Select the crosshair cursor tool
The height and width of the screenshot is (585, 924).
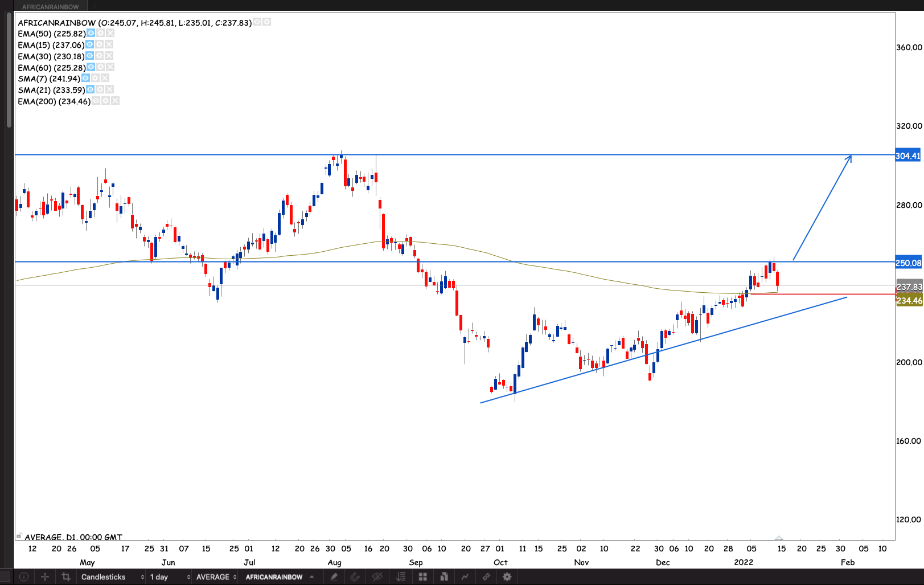coord(45,577)
